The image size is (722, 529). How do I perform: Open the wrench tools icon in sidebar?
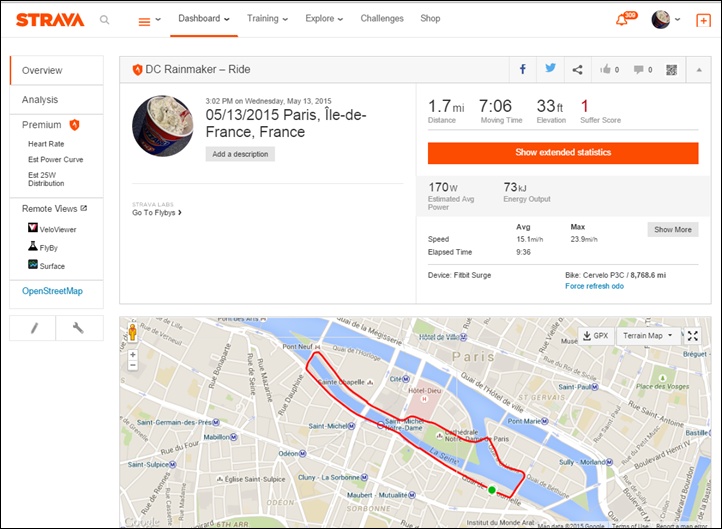point(79,328)
